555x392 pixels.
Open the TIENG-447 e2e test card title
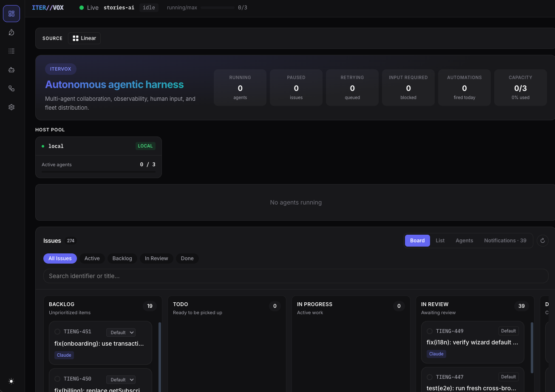coord(472,388)
